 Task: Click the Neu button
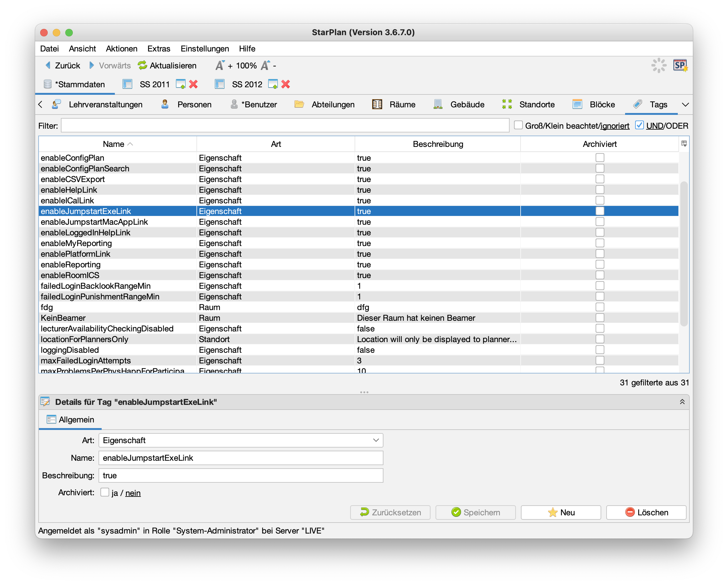click(560, 512)
